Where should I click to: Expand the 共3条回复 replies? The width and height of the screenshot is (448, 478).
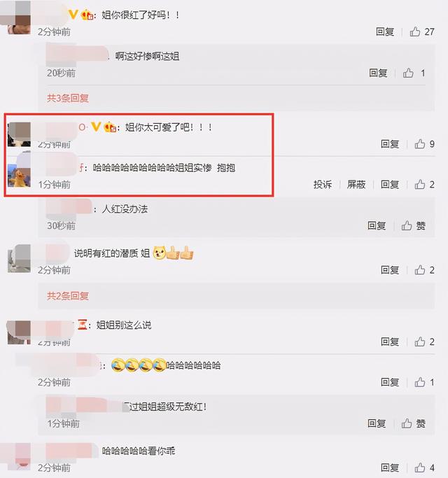click(x=68, y=98)
